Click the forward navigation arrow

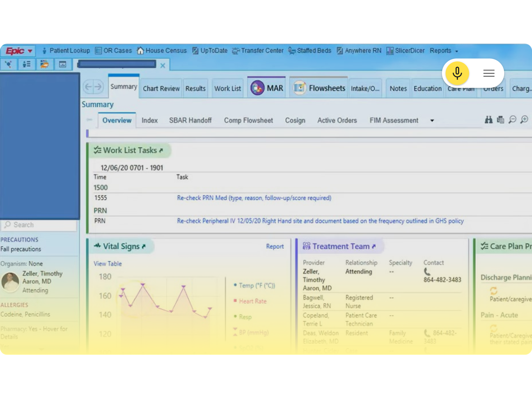click(x=98, y=87)
